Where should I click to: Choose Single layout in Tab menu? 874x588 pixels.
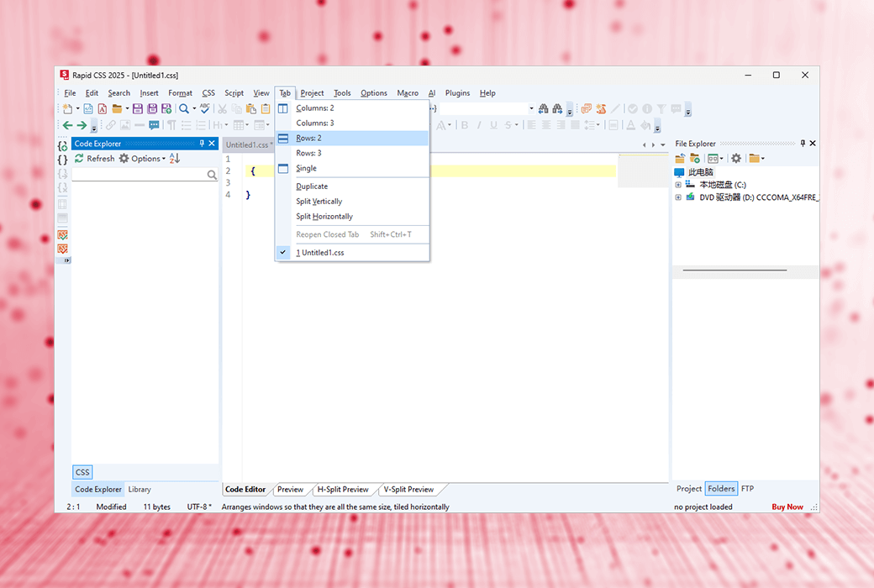(x=352, y=168)
